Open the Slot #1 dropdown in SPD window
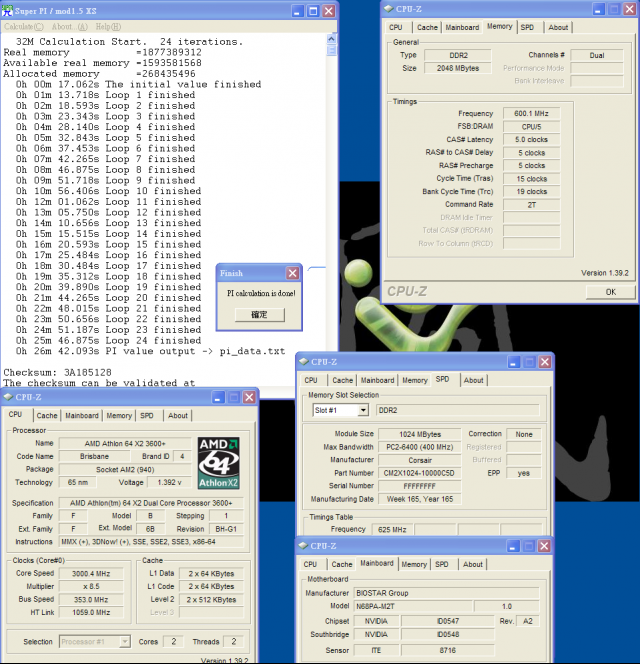The width and height of the screenshot is (640, 664). click(x=363, y=410)
